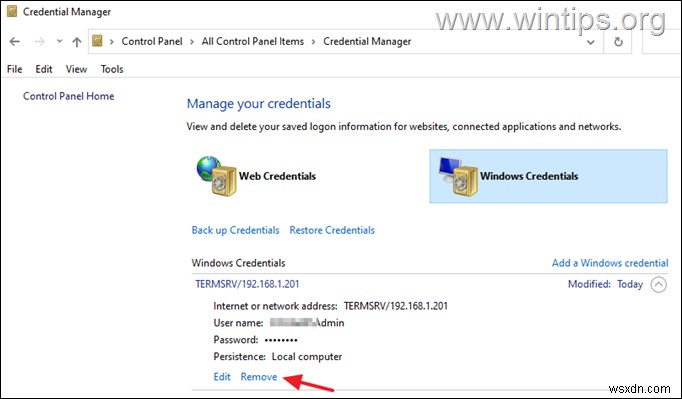
Task: Click Modified: Today text
Action: click(605, 284)
